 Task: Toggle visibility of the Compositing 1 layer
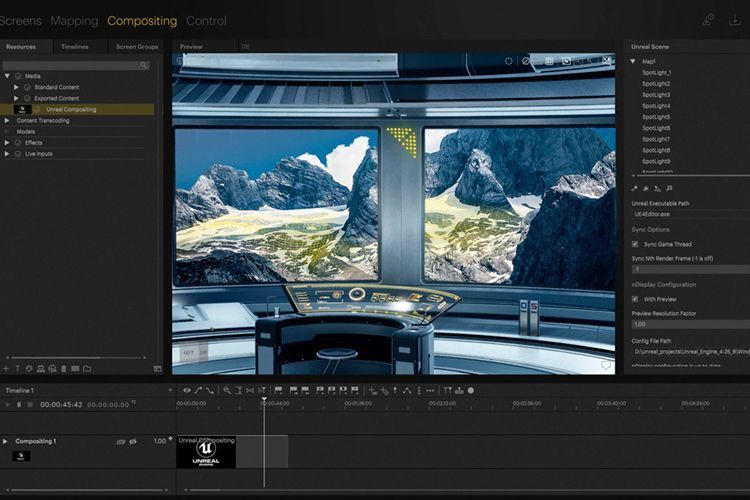tap(133, 442)
